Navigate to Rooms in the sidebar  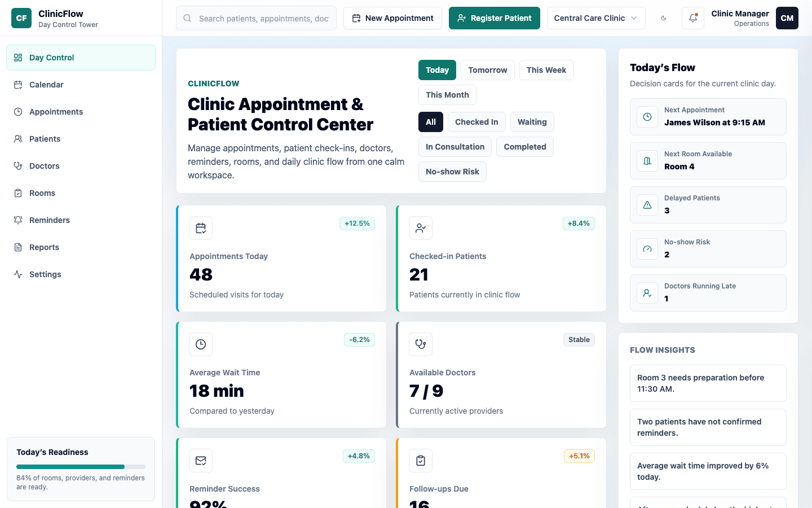click(x=81, y=193)
